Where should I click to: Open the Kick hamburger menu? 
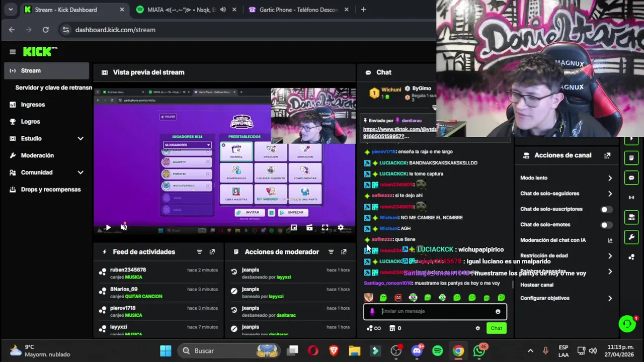pyautogui.click(x=13, y=52)
